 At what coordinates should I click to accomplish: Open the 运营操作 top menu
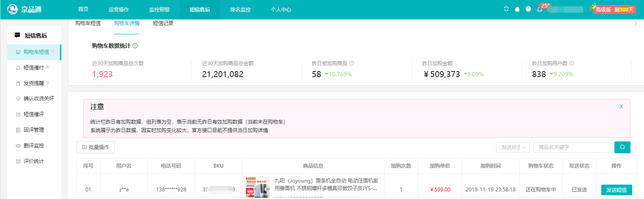(119, 9)
